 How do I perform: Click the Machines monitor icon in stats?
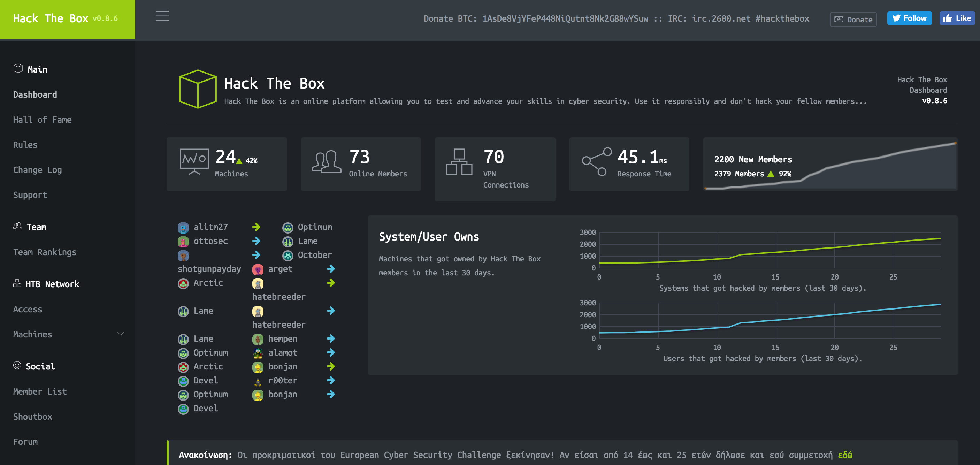(194, 162)
